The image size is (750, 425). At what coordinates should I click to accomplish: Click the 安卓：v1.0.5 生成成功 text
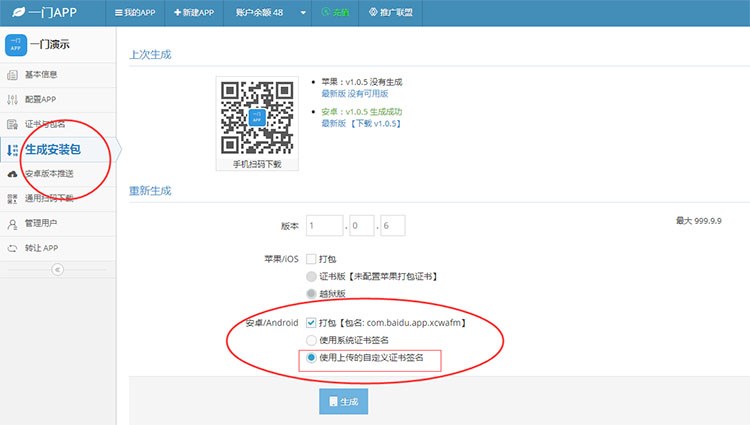pos(362,111)
